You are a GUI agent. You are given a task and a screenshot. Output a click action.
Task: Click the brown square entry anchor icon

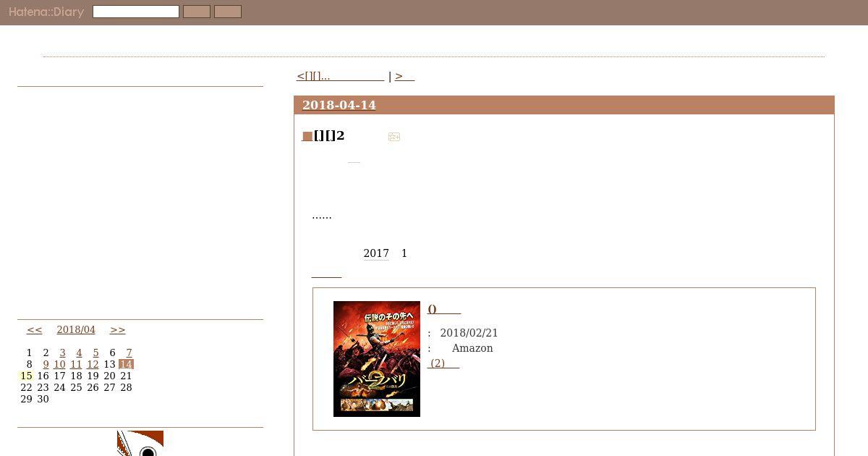(x=307, y=136)
